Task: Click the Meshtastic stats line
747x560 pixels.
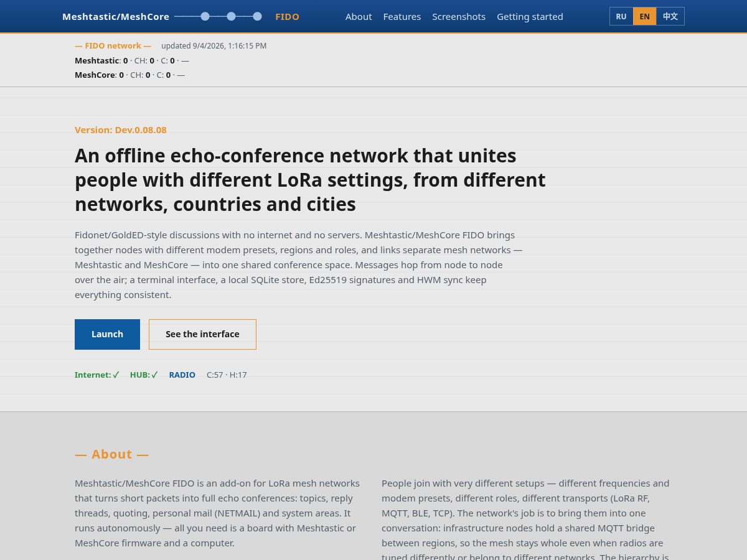Action: click(x=131, y=60)
